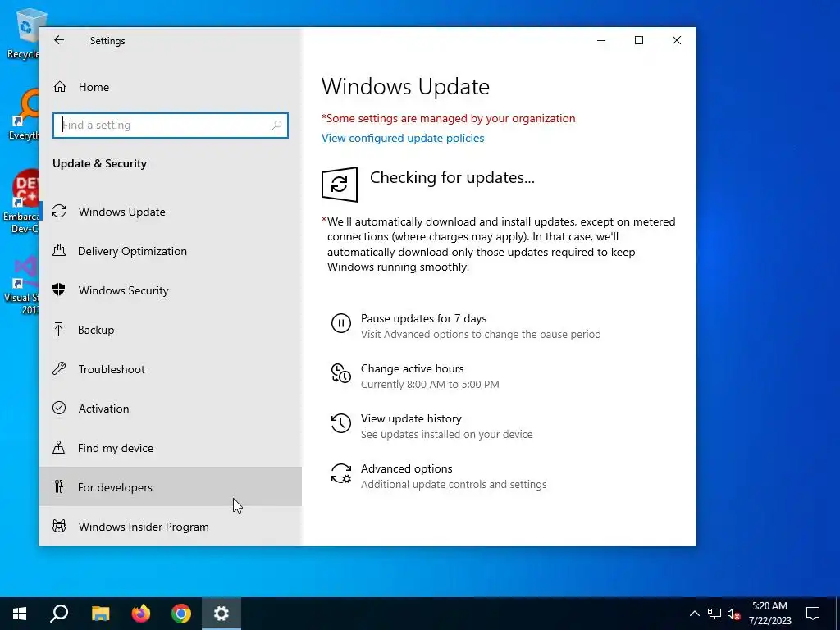Viewport: 840px width, 630px height.
Task: Click the For developers tools icon
Action: click(x=59, y=486)
